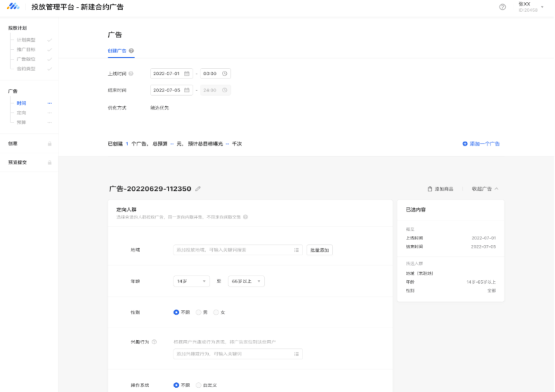Screen dimensions: 555x392
Task: Edit ad name with pencil icon
Action: 198,189
